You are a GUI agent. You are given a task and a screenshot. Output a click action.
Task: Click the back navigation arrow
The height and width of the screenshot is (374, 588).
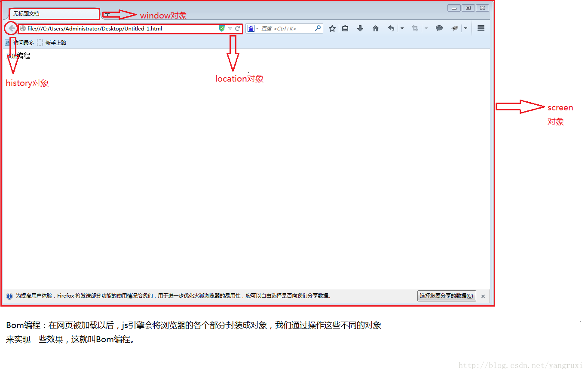[12, 29]
